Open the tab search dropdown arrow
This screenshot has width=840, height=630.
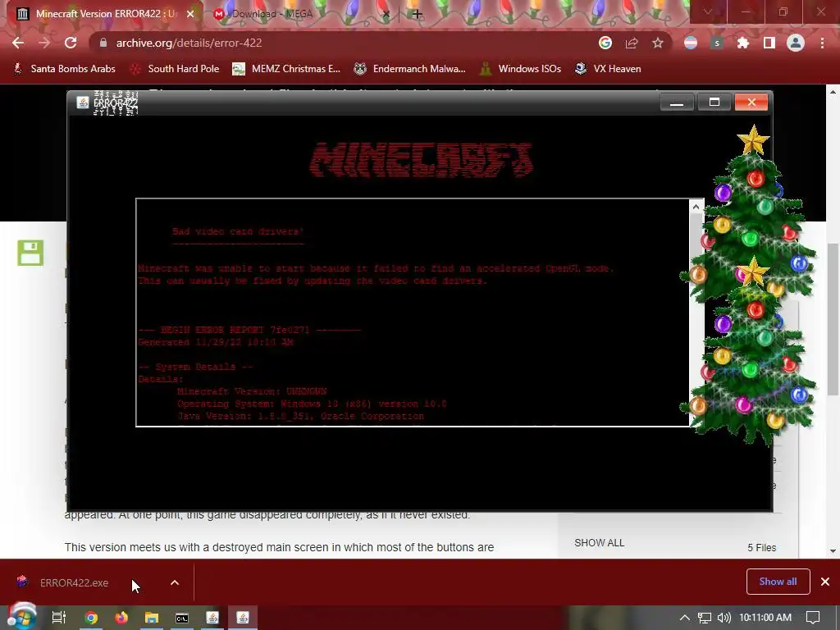tap(708, 11)
